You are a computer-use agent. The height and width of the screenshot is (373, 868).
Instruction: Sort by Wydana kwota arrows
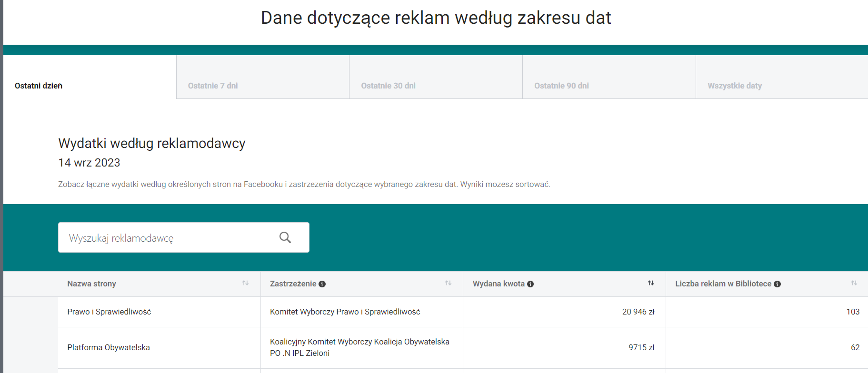[650, 283]
